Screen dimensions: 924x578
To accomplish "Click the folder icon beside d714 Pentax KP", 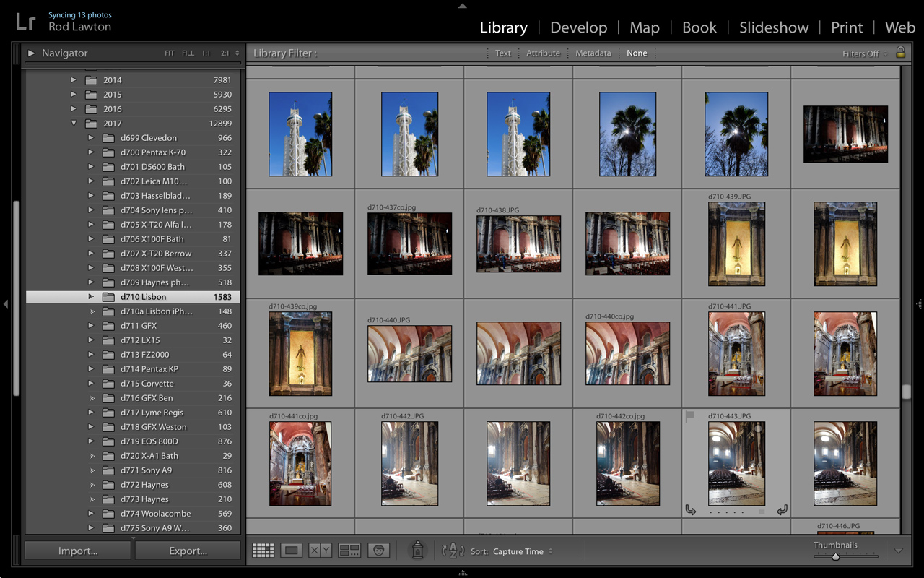I will pos(109,369).
